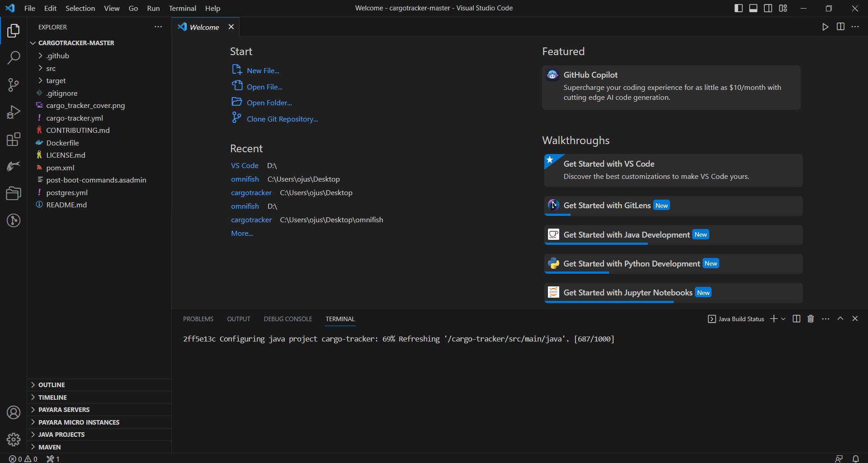Screen dimensions: 868x463
Task: Split the terminal panel
Action: coord(797,319)
